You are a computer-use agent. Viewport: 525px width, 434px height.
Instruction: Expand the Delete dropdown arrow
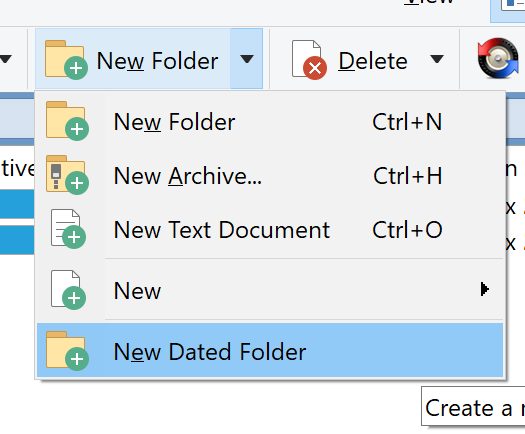click(x=437, y=60)
